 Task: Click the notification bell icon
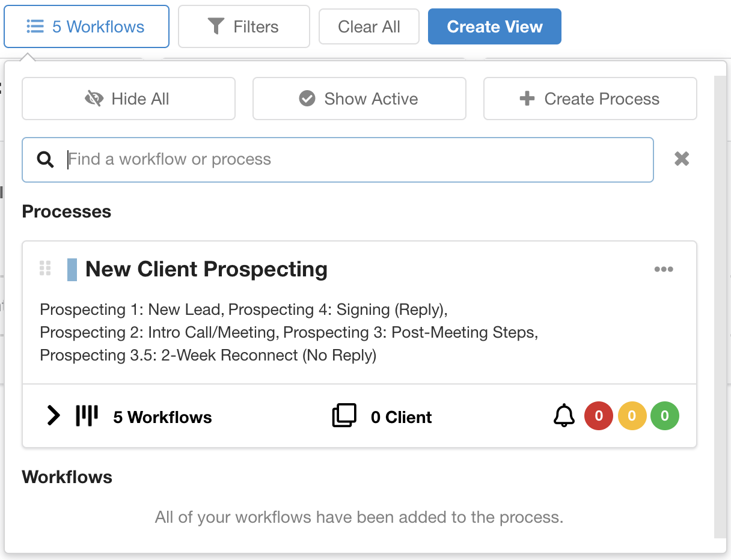[564, 416]
